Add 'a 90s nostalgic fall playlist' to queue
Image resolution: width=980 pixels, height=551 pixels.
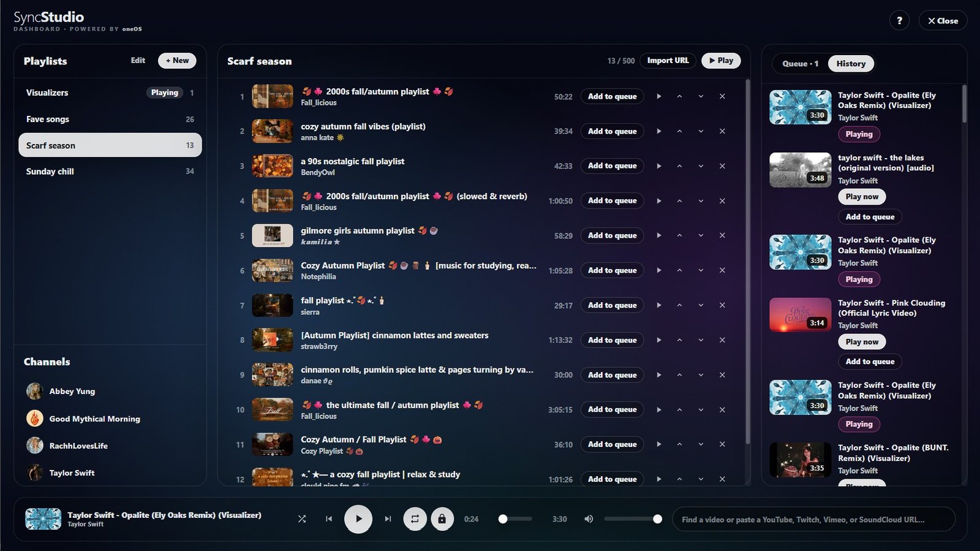click(612, 166)
